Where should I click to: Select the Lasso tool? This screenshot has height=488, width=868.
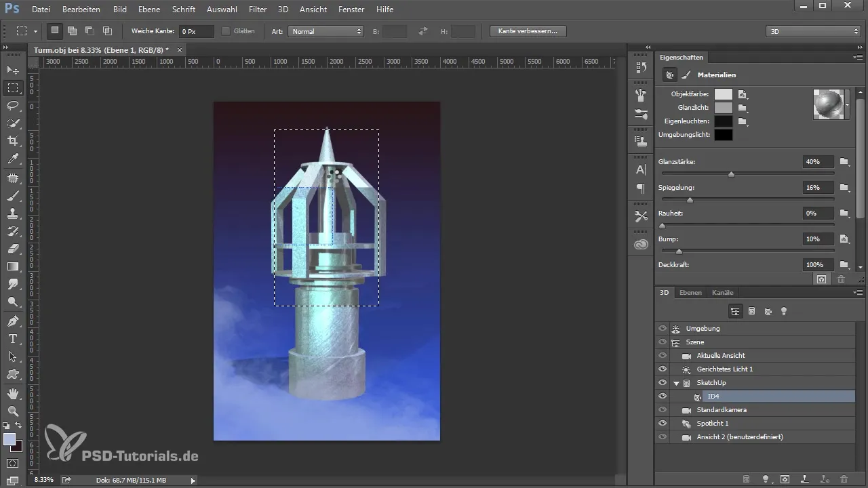tap(13, 106)
